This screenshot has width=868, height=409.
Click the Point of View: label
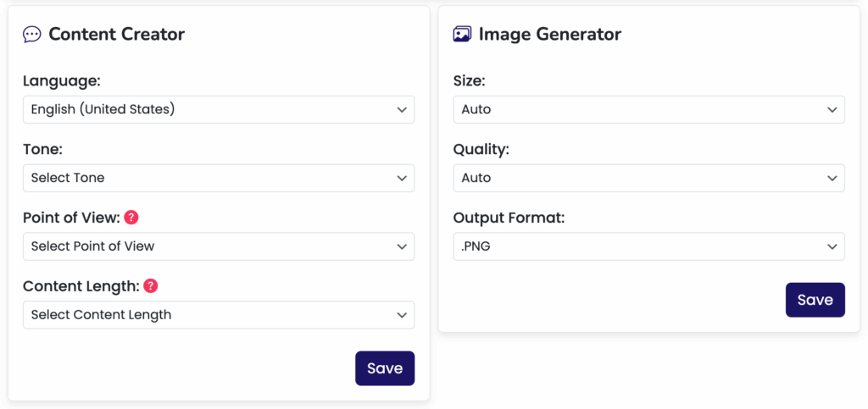(x=71, y=218)
